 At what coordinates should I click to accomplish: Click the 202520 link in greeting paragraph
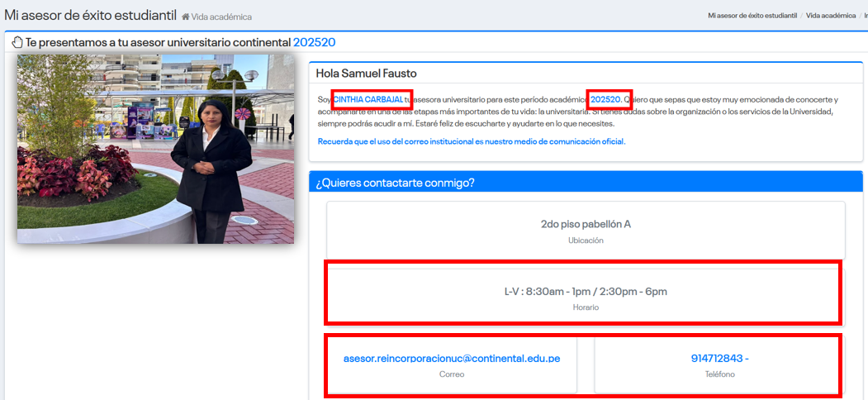click(x=605, y=99)
